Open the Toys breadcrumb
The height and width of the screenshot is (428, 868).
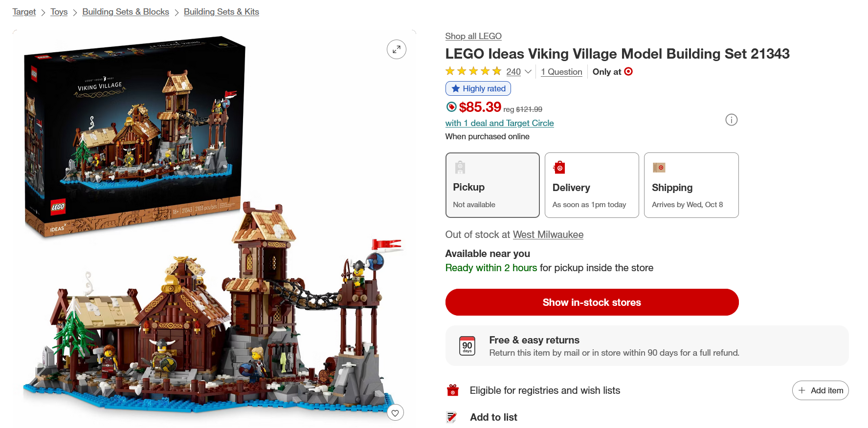[x=59, y=12]
